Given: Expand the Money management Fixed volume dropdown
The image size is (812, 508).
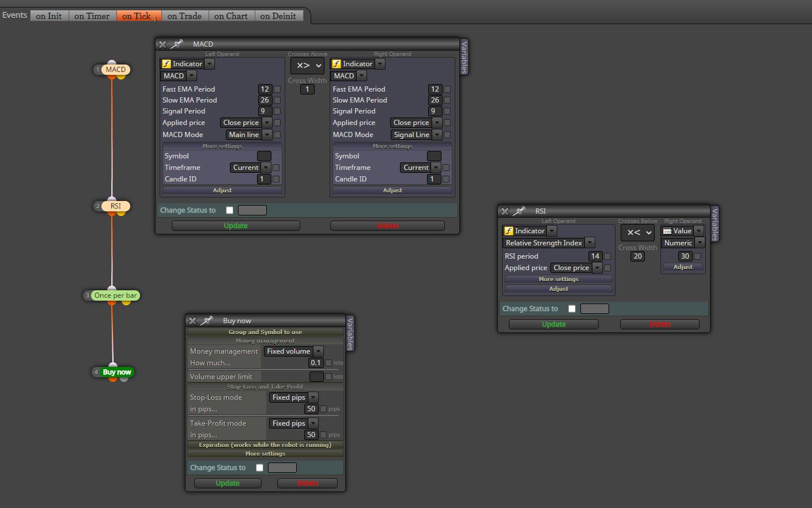Looking at the screenshot, I should [x=293, y=351].
